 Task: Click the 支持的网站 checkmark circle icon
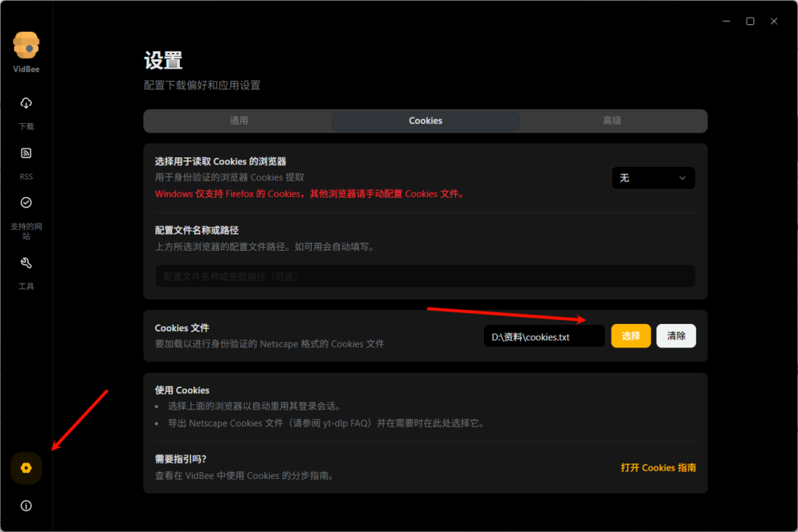[26, 203]
